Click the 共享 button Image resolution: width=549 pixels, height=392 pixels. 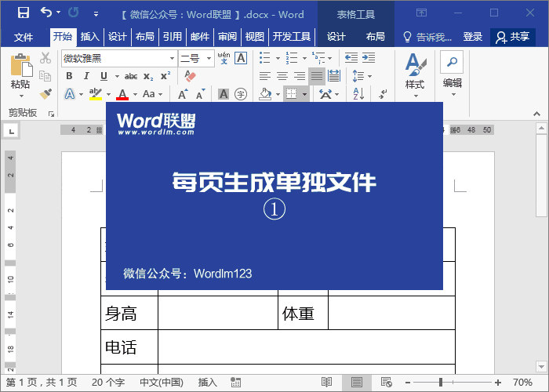(513, 37)
